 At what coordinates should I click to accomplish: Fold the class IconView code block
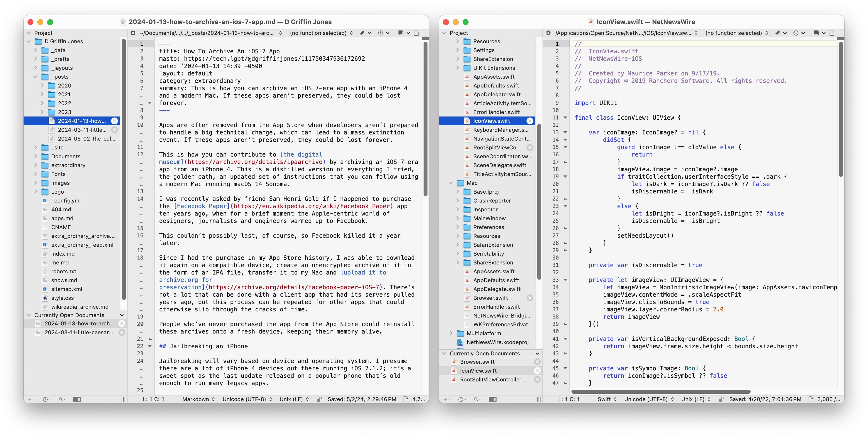click(565, 117)
